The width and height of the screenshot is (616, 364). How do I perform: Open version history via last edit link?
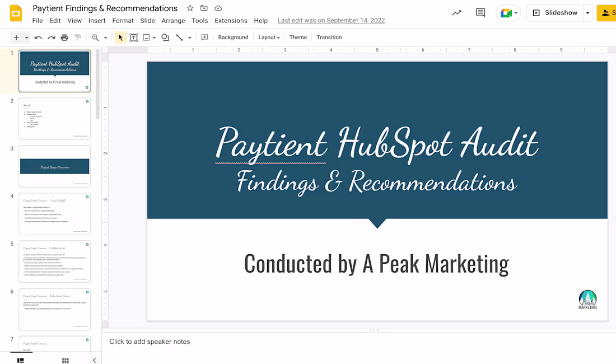click(x=331, y=20)
